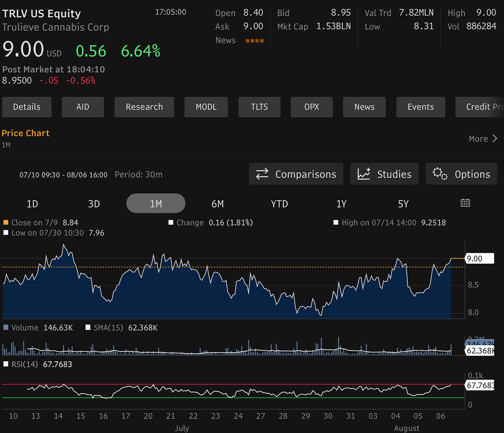Select the YTD range tab

point(279,204)
